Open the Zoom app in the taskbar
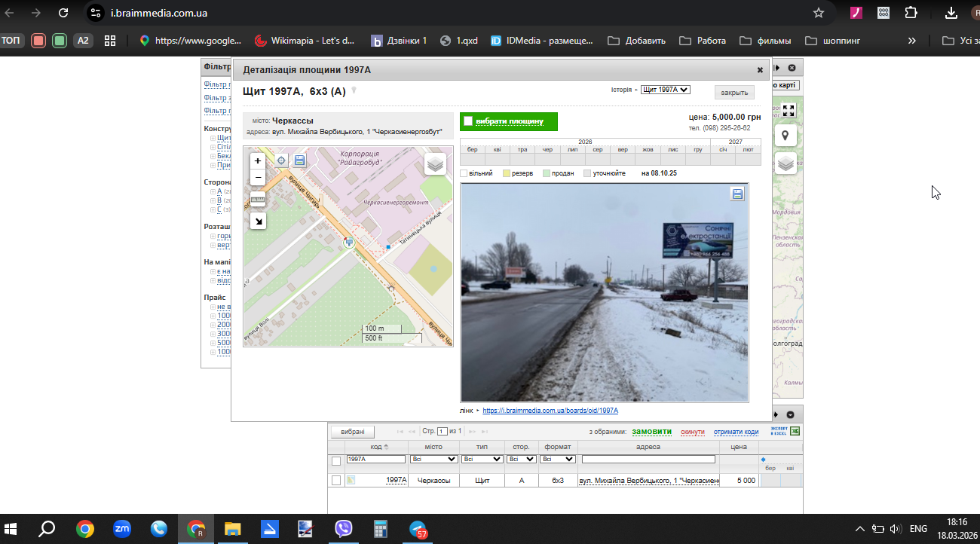 tap(121, 529)
